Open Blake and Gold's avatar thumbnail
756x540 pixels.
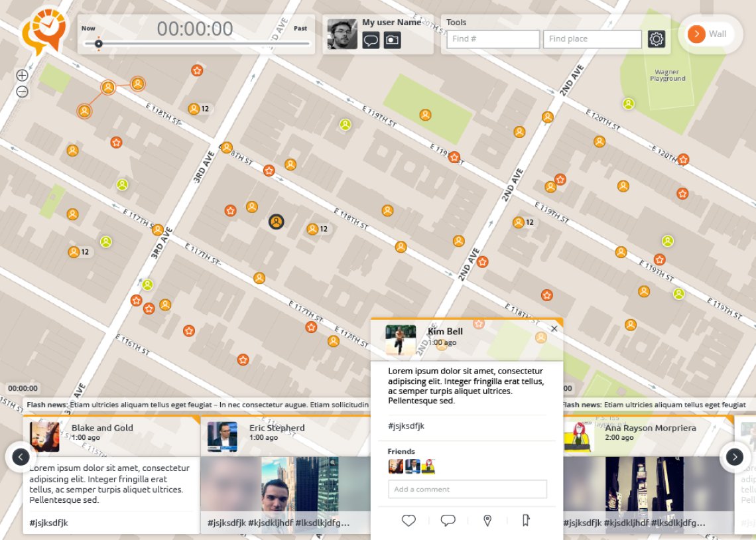pos(44,437)
